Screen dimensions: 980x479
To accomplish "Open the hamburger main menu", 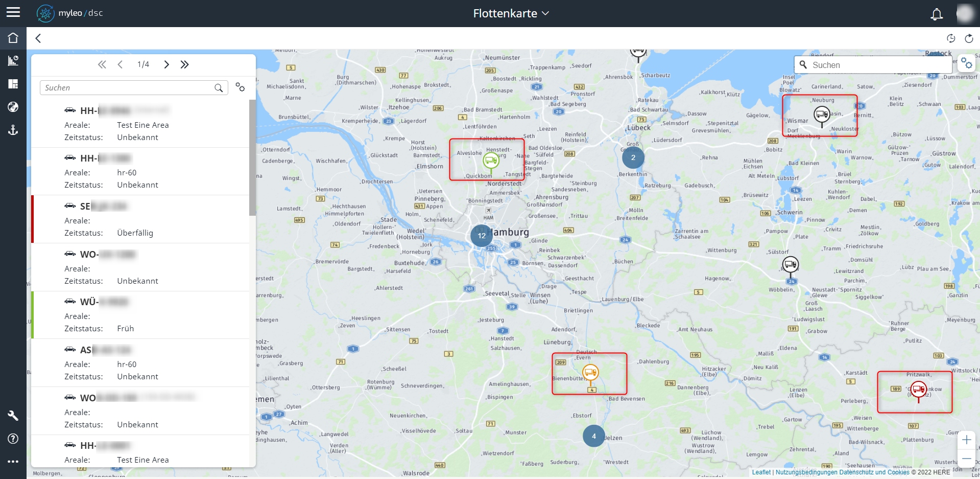I will pyautogui.click(x=13, y=12).
